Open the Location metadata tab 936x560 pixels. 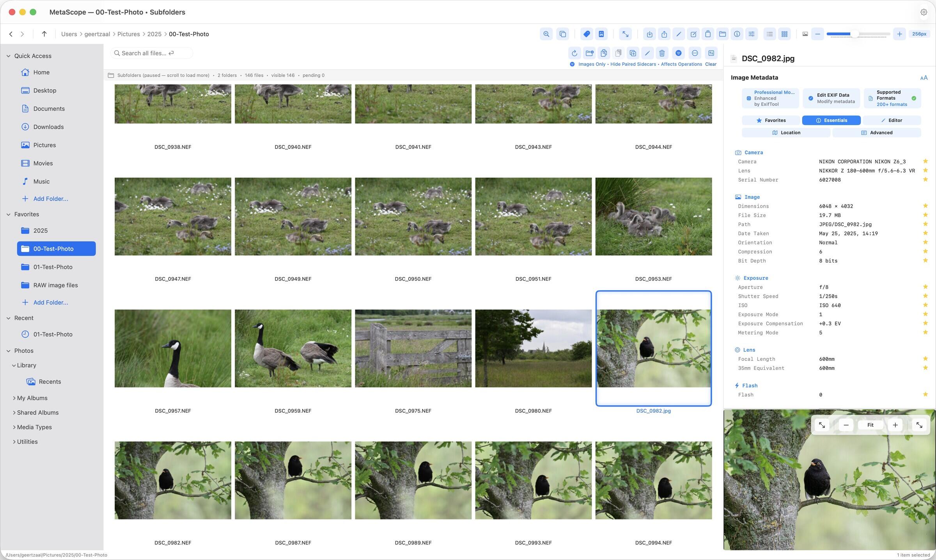pyautogui.click(x=786, y=132)
